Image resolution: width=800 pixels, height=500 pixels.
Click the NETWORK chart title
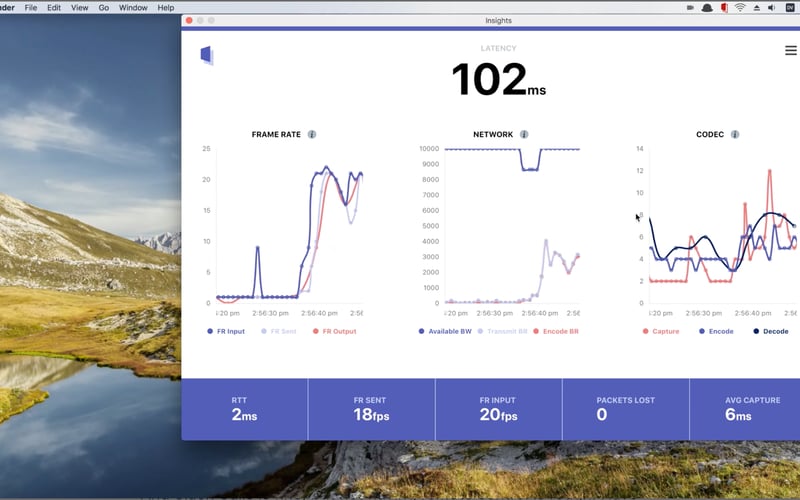493,134
